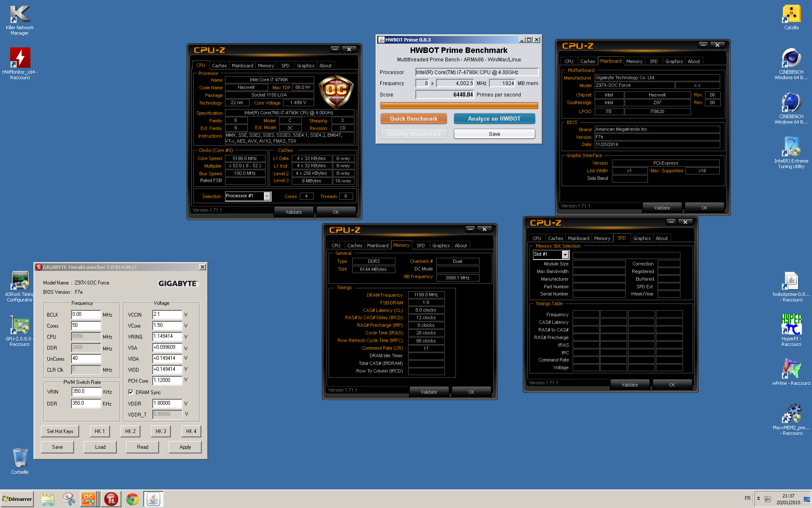Click the Set Hot Keys button
This screenshot has height=508, width=812.
coord(60,431)
